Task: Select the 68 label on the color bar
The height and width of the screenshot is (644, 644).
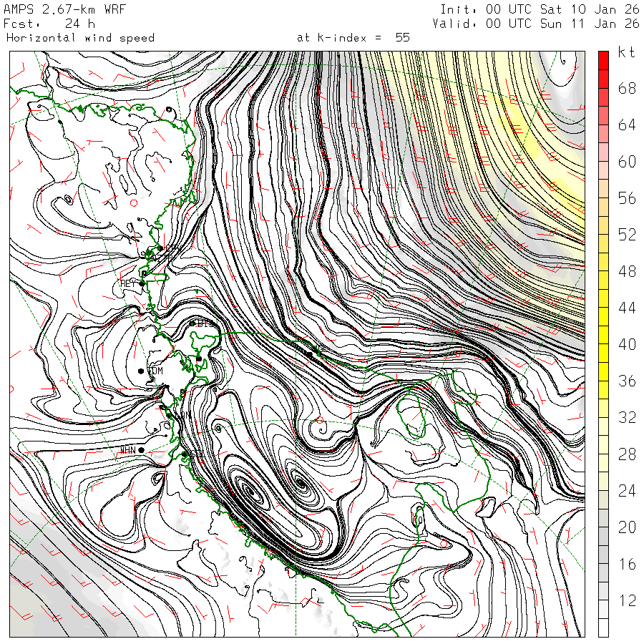Action: click(627, 88)
